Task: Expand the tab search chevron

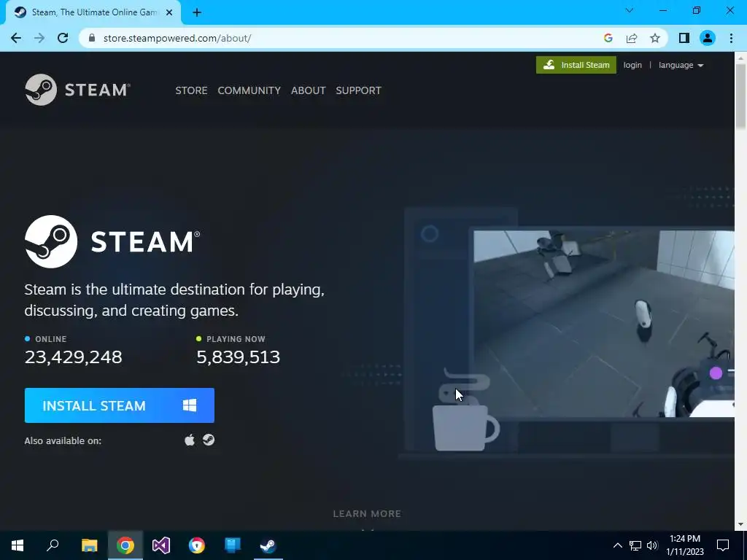Action: (x=630, y=10)
